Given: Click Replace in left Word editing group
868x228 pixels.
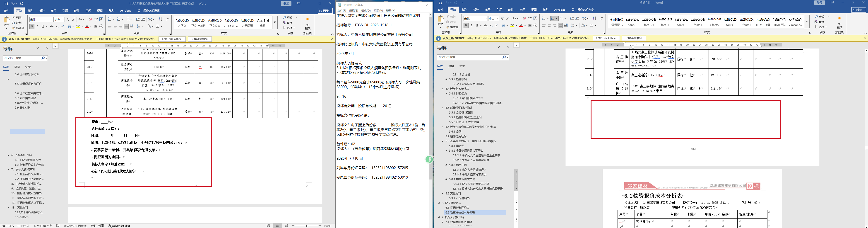Looking at the screenshot, I should tap(288, 23).
